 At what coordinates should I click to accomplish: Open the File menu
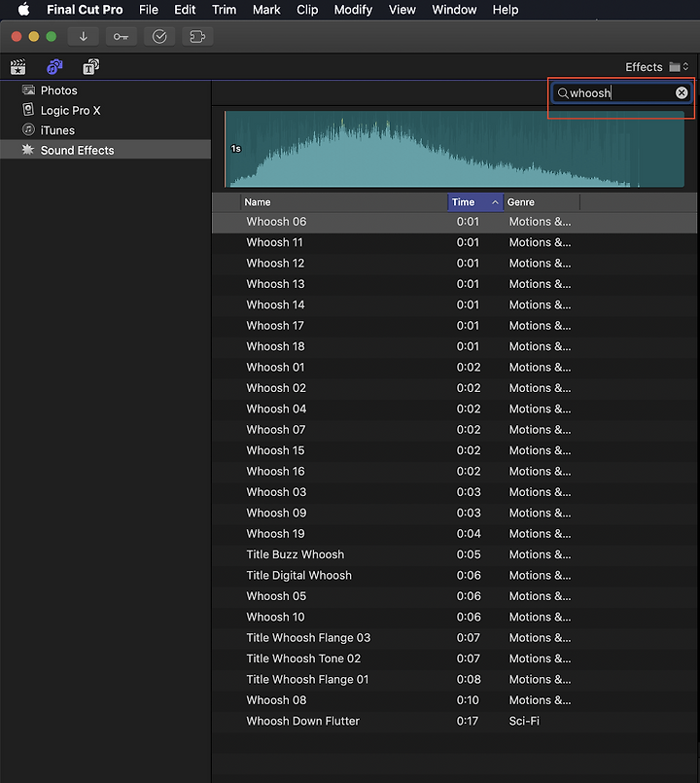click(149, 10)
